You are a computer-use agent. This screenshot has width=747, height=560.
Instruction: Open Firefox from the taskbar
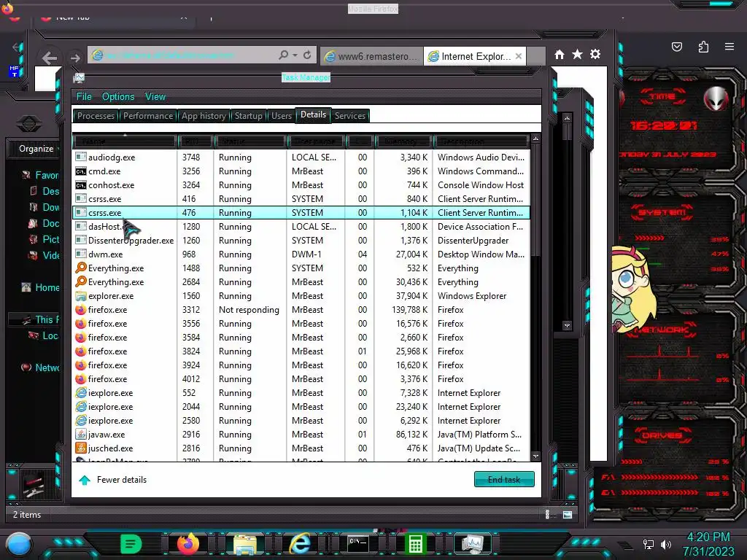click(x=187, y=543)
